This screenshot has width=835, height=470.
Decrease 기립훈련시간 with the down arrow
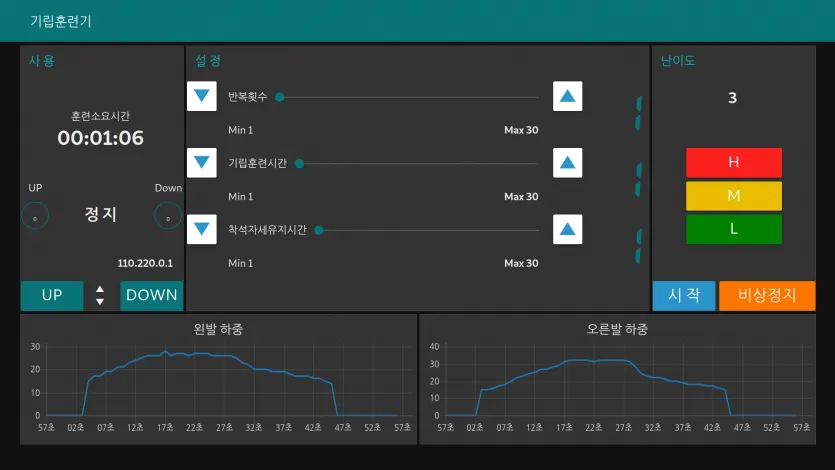click(202, 162)
